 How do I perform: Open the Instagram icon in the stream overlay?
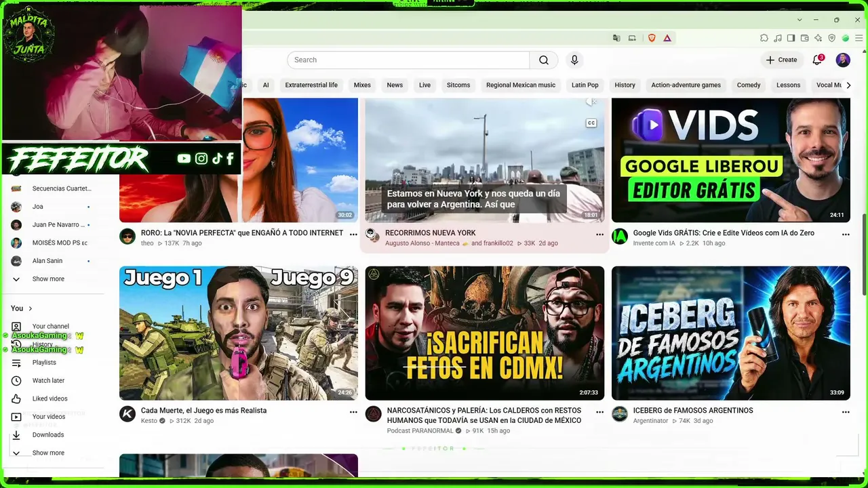click(201, 159)
